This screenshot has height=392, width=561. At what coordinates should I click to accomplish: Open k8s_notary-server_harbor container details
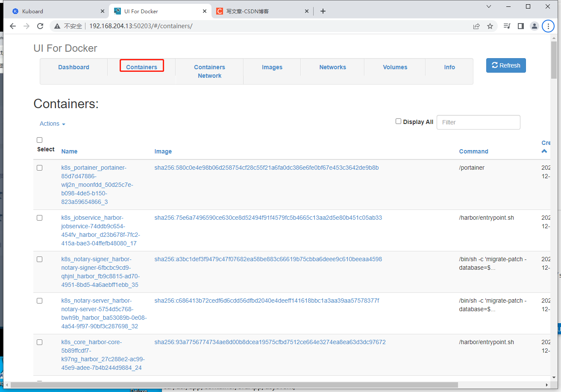[104, 313]
